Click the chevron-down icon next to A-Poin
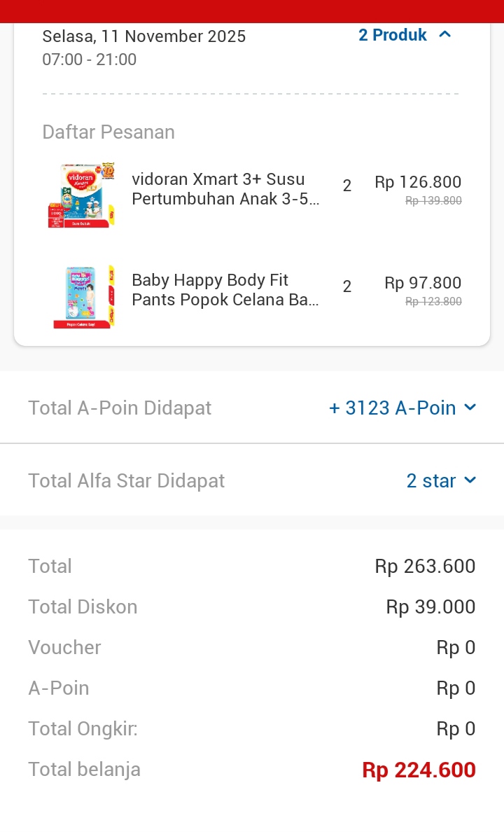The height and width of the screenshot is (832, 504). pyautogui.click(x=470, y=408)
